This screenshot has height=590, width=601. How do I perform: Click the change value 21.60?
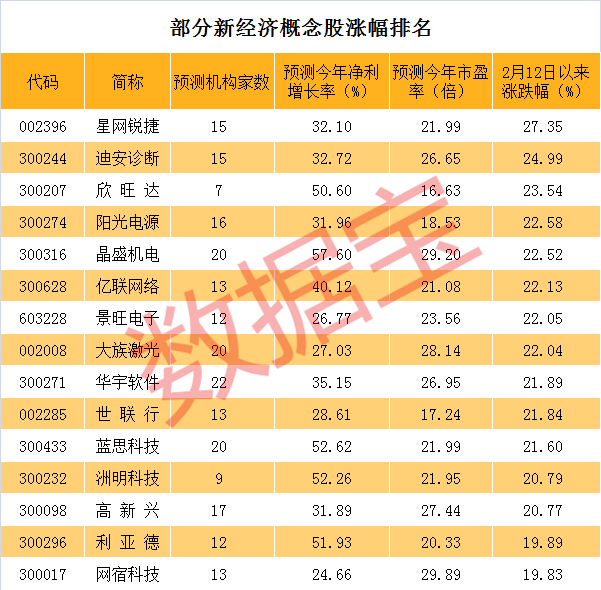click(543, 447)
